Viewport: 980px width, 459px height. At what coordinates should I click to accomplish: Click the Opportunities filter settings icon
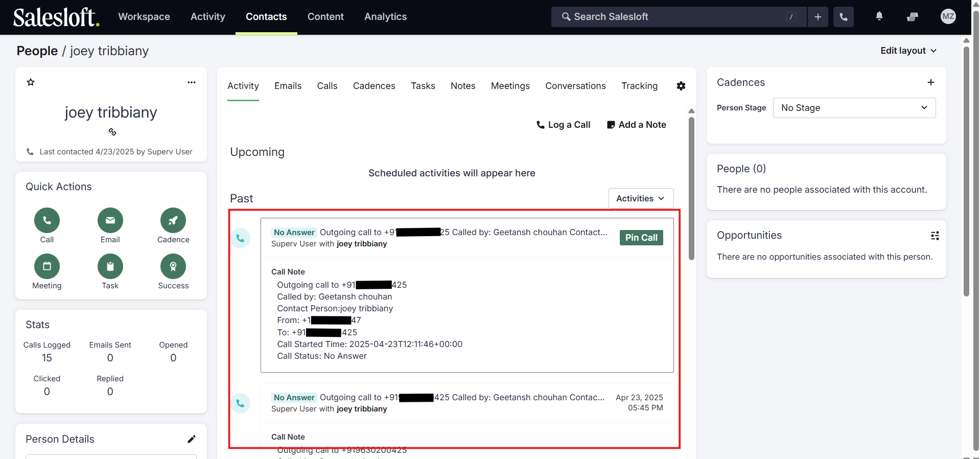[x=935, y=236]
